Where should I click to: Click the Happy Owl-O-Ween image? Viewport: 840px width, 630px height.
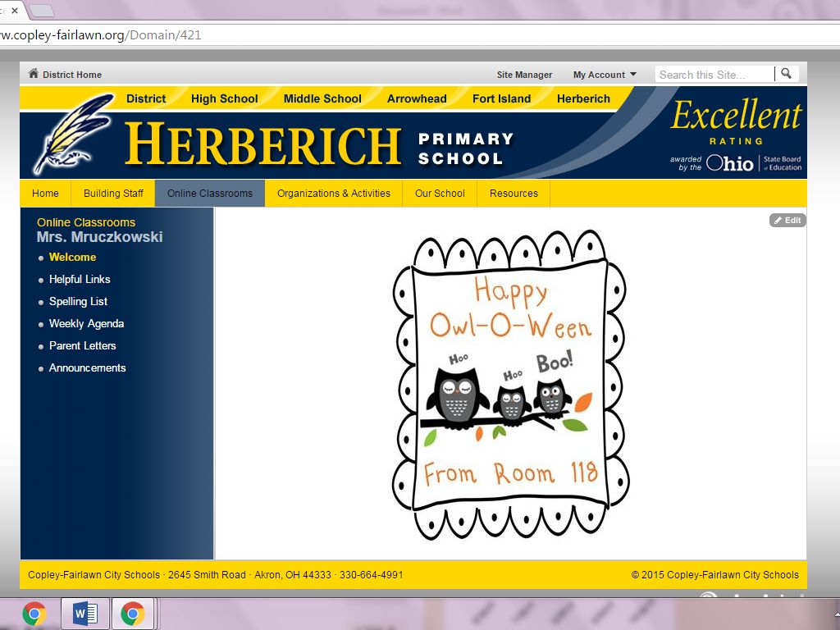click(x=510, y=384)
